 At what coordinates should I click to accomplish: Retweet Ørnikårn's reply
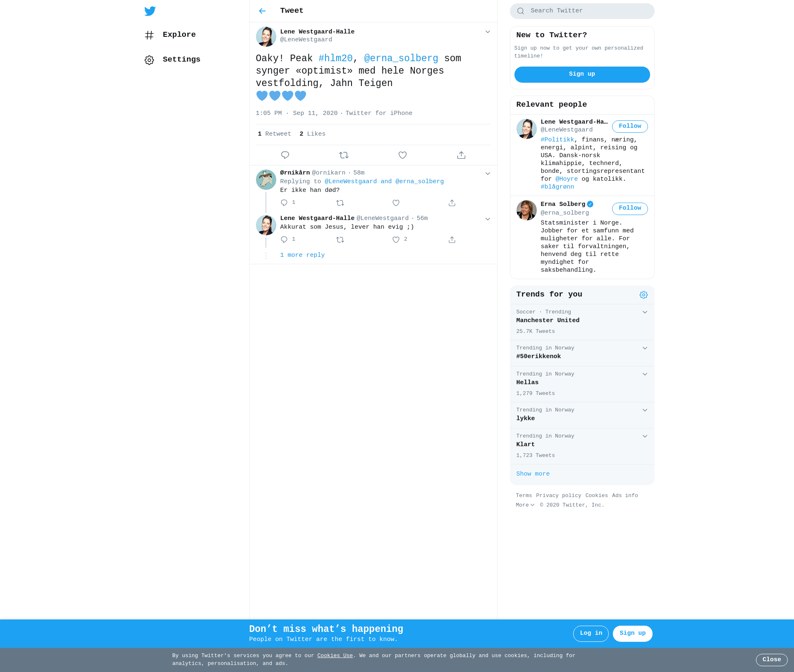(340, 203)
